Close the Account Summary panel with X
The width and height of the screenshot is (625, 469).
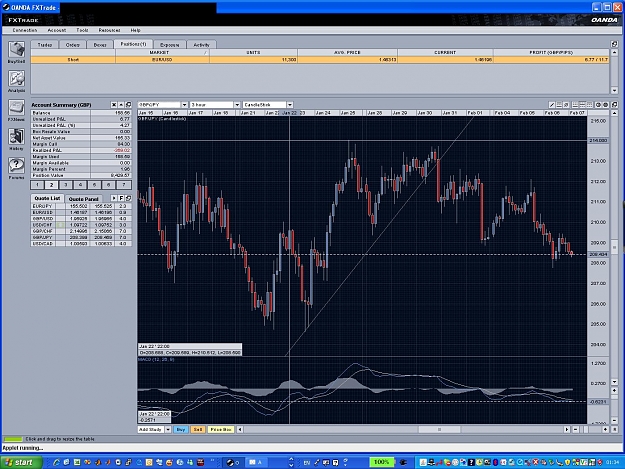point(114,105)
